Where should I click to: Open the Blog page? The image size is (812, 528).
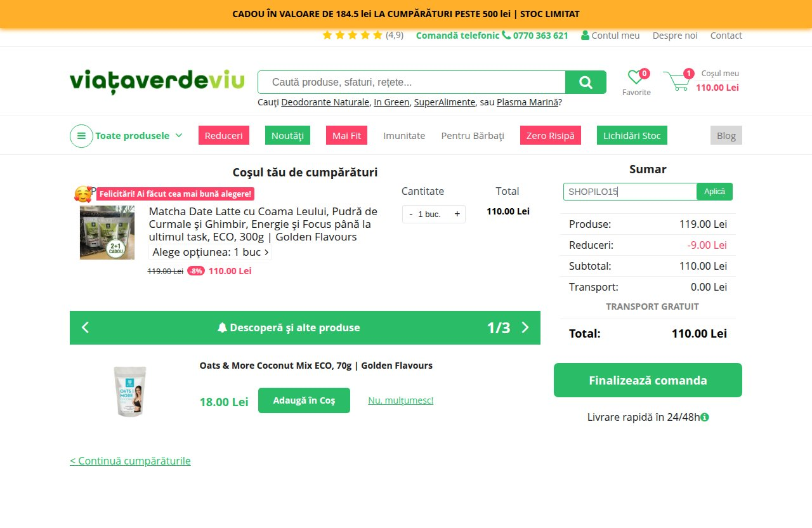[726, 135]
